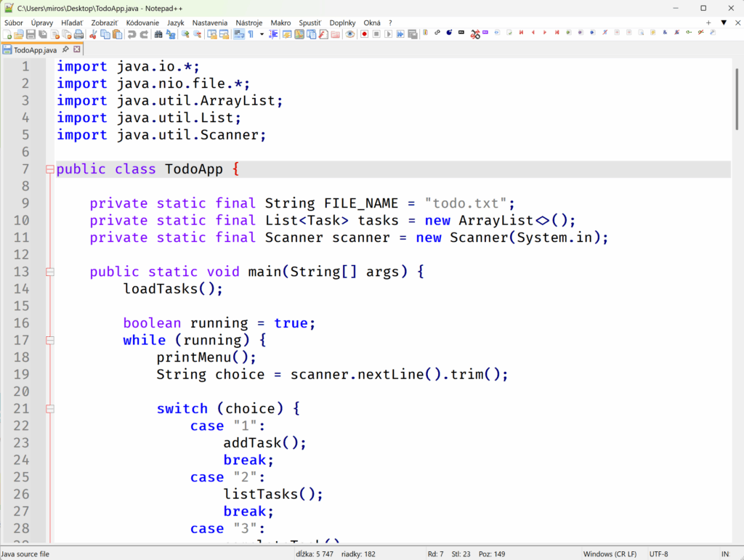744x560 pixels.
Task: Click the Rd: 7 status bar entry
Action: pyautogui.click(x=436, y=554)
